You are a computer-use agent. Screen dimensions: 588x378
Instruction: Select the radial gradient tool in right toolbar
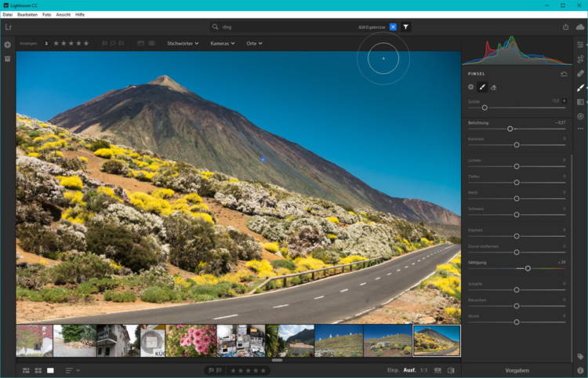(580, 116)
